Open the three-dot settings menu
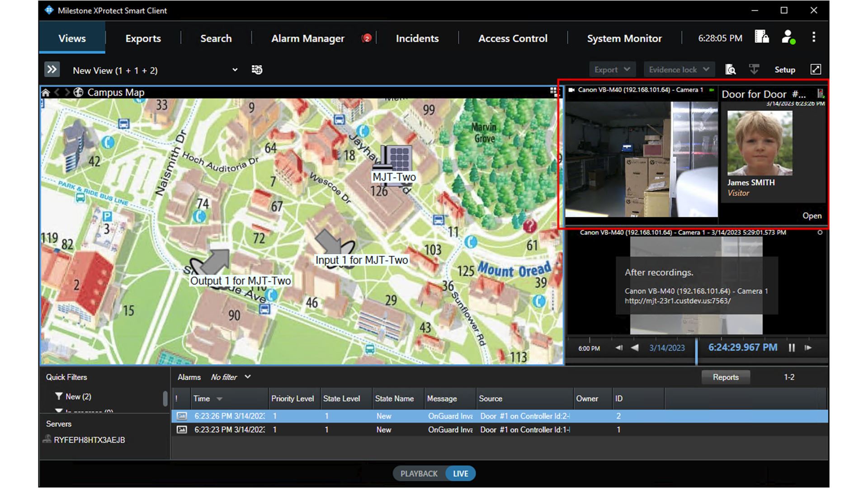This screenshot has height=488, width=868. [814, 37]
